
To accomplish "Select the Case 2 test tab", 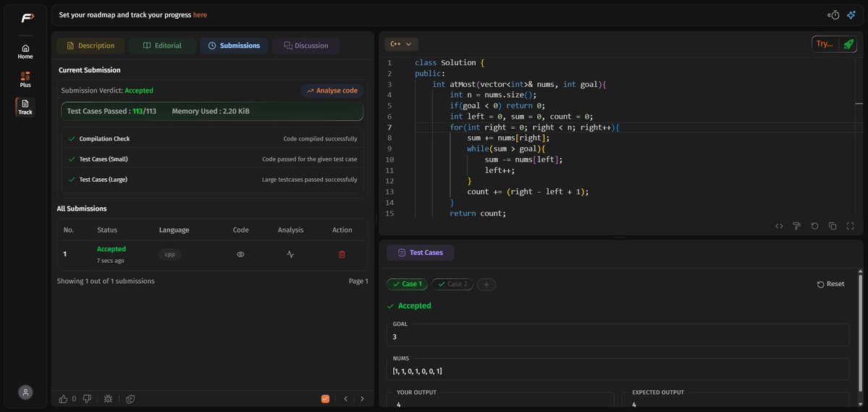I will 452,284.
